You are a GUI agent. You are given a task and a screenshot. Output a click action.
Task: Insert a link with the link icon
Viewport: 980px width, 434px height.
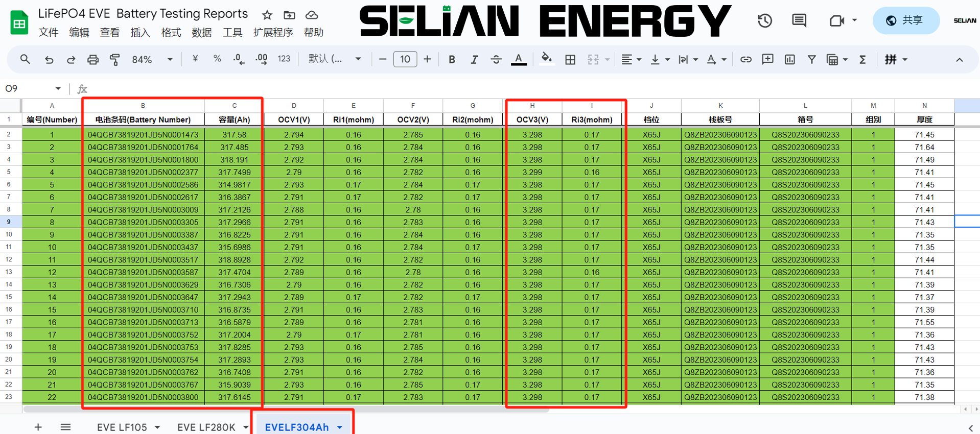click(x=745, y=60)
